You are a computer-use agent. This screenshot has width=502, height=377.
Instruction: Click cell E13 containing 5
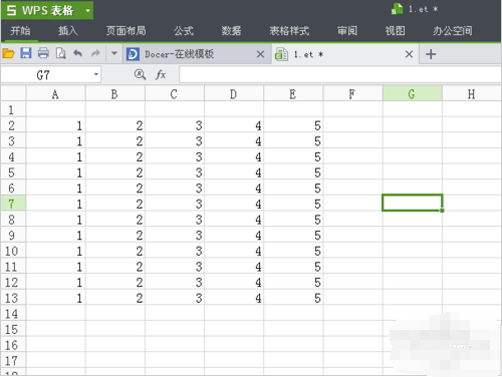point(293,298)
